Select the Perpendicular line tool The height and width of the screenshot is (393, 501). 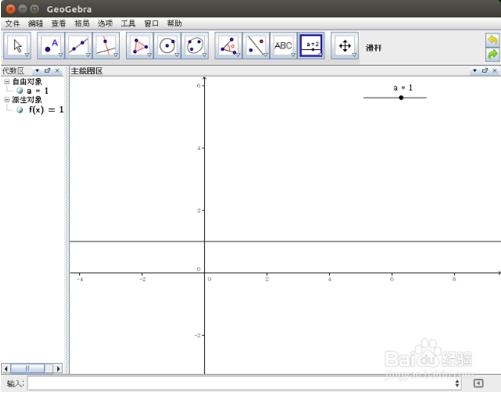click(x=106, y=46)
